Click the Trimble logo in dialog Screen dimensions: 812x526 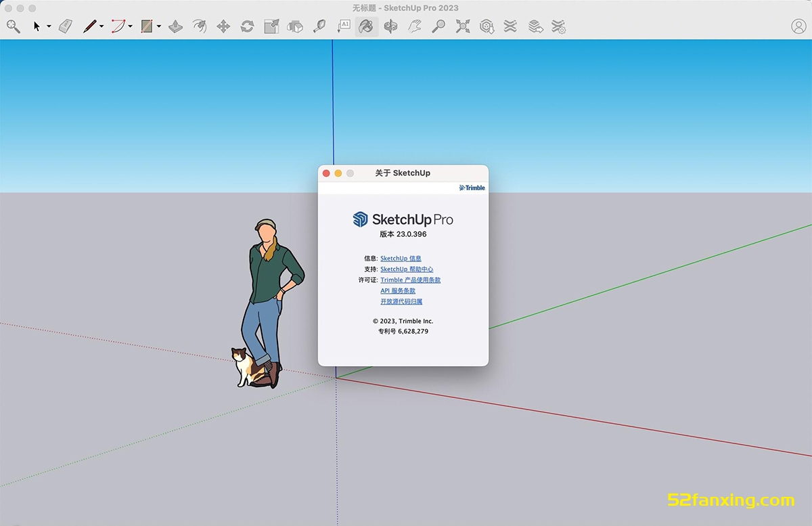point(472,188)
